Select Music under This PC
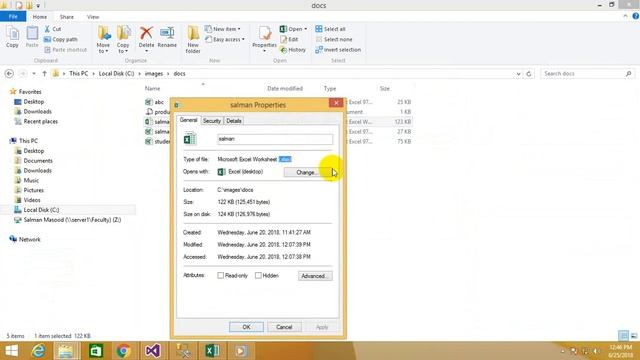The height and width of the screenshot is (360, 640). [27, 180]
